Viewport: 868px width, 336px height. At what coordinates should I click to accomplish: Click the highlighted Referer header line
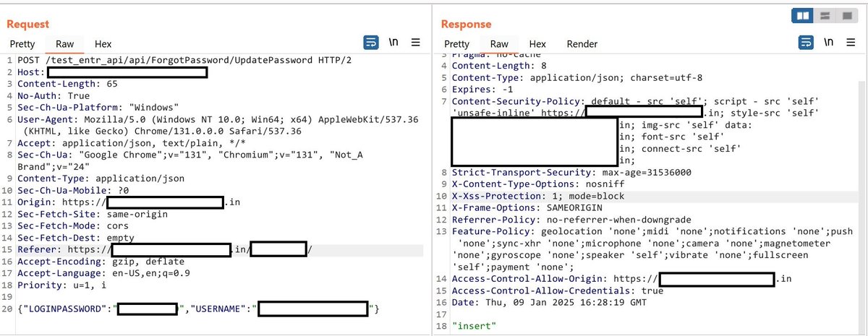(x=219, y=250)
